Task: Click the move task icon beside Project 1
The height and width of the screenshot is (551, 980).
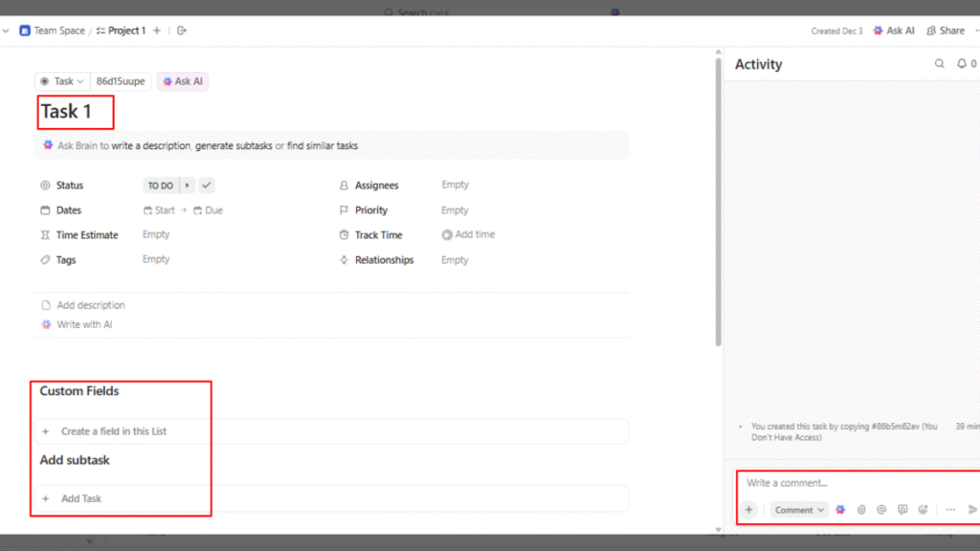Action: [x=182, y=31]
